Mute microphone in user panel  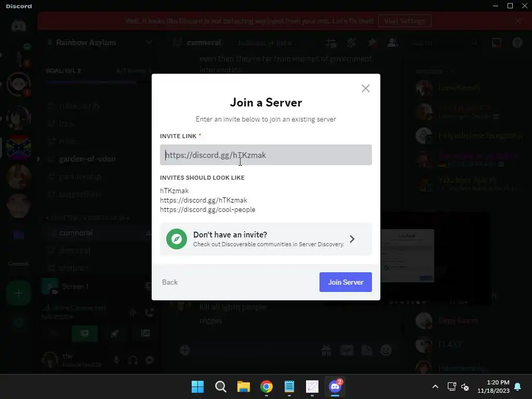pos(116,360)
